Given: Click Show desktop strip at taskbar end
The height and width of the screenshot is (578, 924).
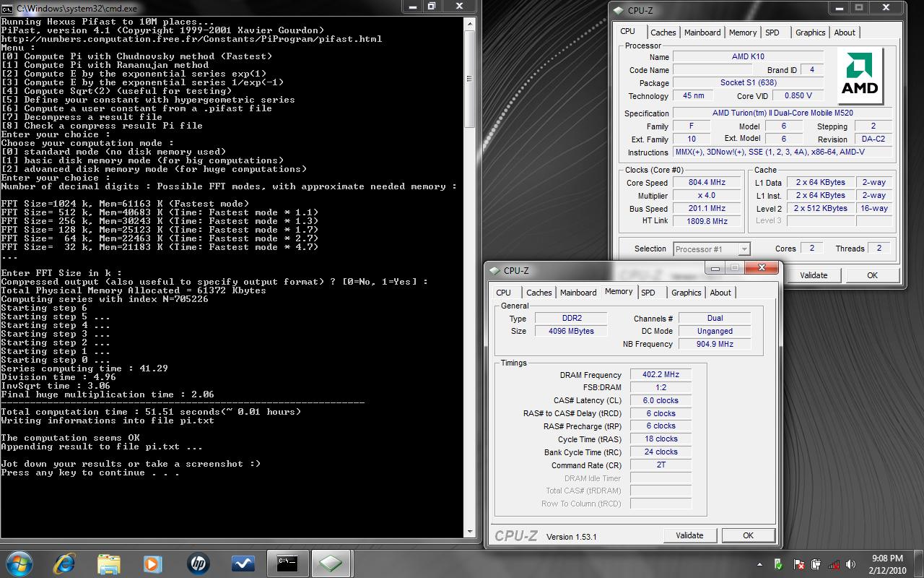Looking at the screenshot, I should 918,564.
